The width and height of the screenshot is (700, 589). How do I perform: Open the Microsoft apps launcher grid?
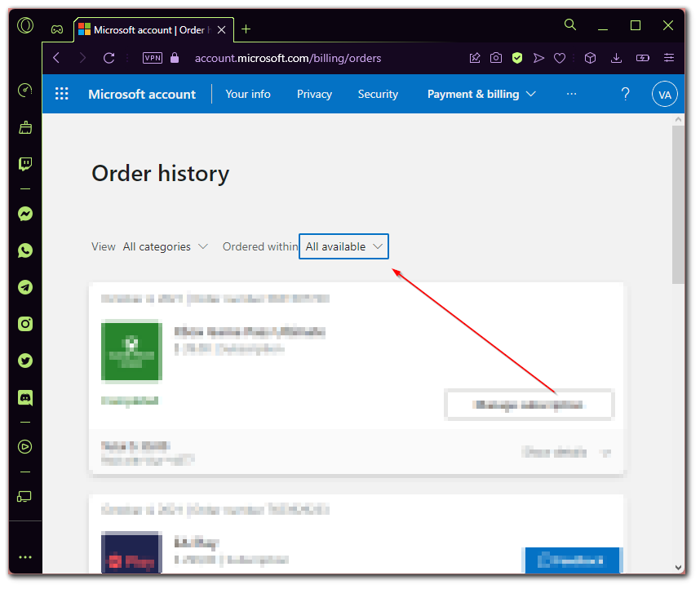[x=62, y=94]
